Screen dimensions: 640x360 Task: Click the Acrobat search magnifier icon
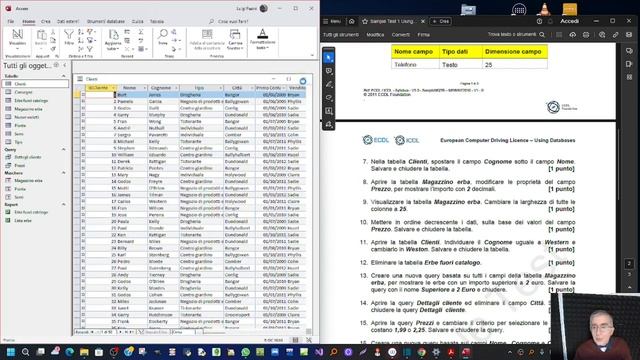click(x=542, y=35)
